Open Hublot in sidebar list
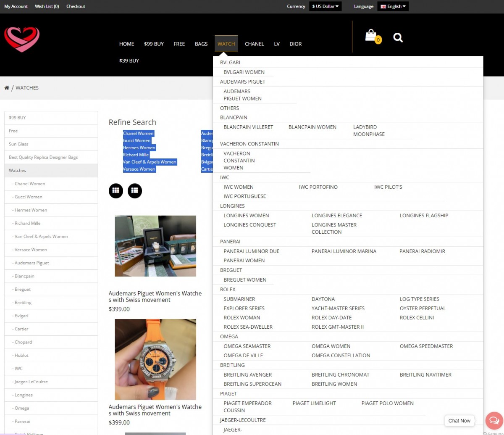504x435 pixels. [51, 356]
